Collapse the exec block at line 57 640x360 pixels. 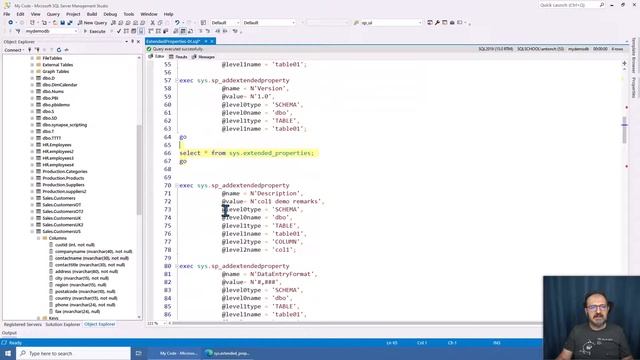point(177,81)
